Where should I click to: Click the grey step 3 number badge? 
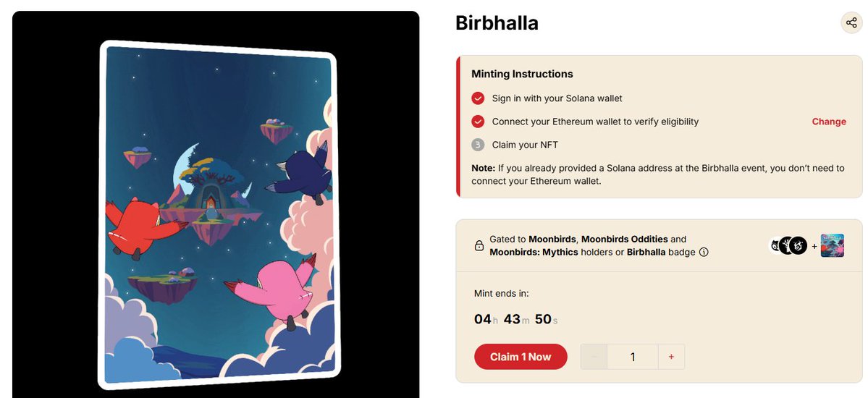478,145
